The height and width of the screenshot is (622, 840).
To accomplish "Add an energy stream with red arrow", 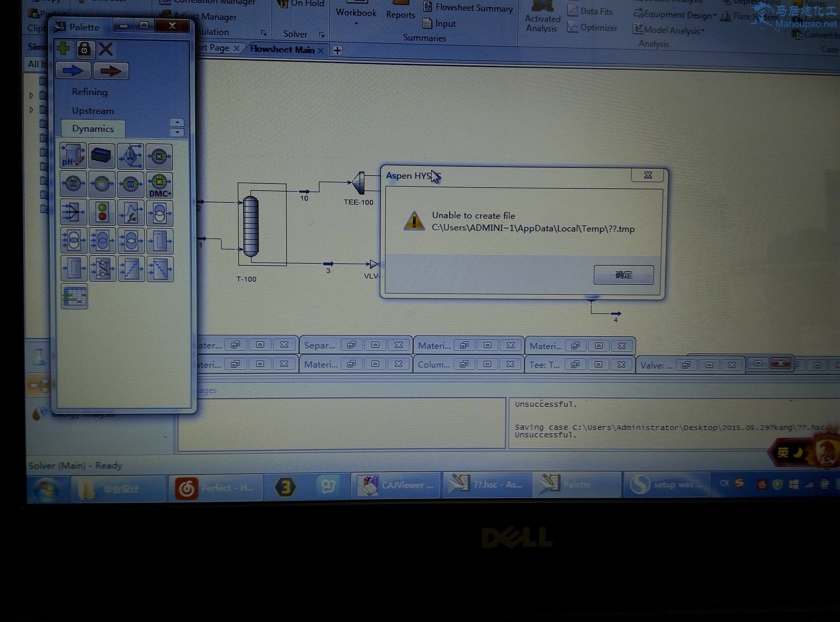I will (111, 71).
